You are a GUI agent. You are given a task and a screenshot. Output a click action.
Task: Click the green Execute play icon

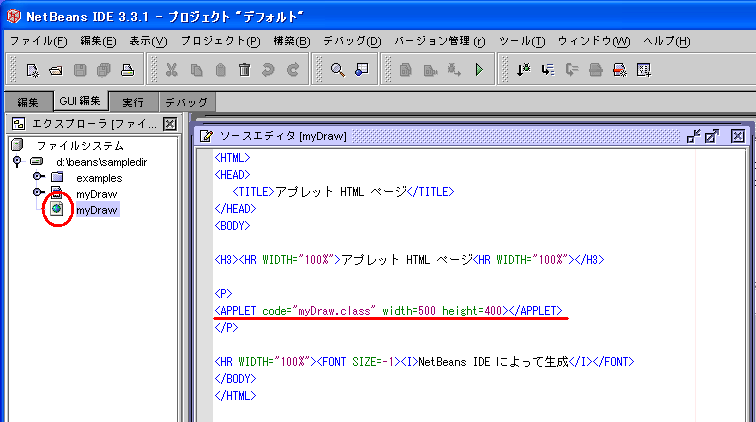(479, 70)
